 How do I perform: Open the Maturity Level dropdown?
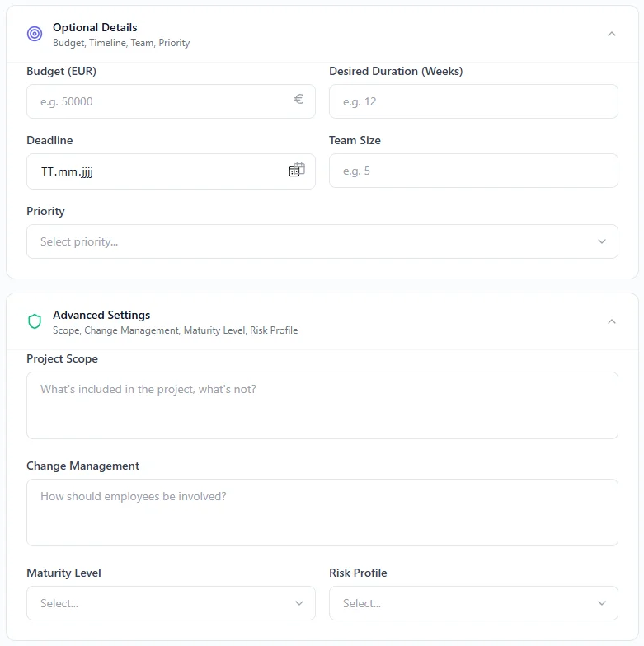171,603
